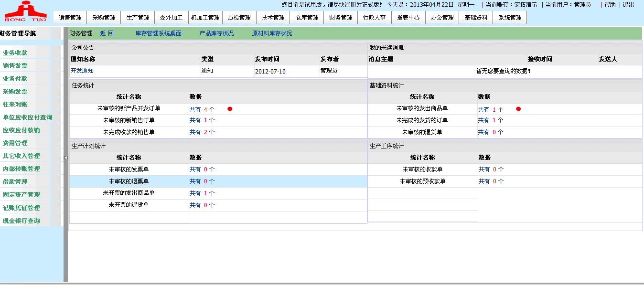Open the 委外加工 top menu
644x285 pixels.
click(x=171, y=18)
